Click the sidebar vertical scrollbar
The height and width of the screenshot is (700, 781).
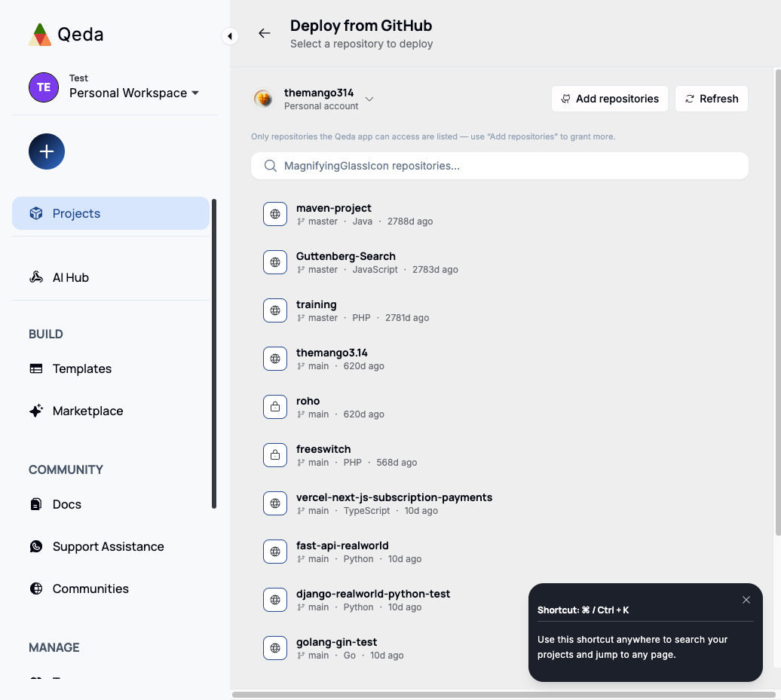click(x=214, y=353)
